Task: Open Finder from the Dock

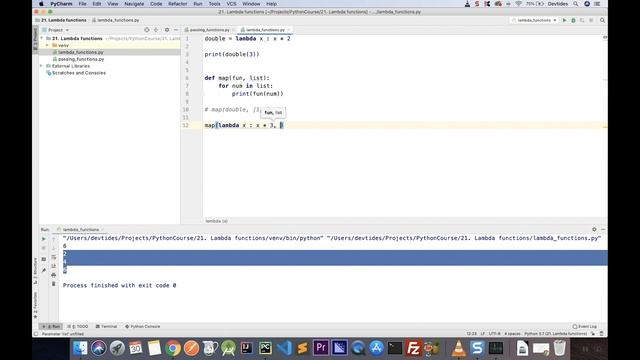Action: (x=80, y=348)
